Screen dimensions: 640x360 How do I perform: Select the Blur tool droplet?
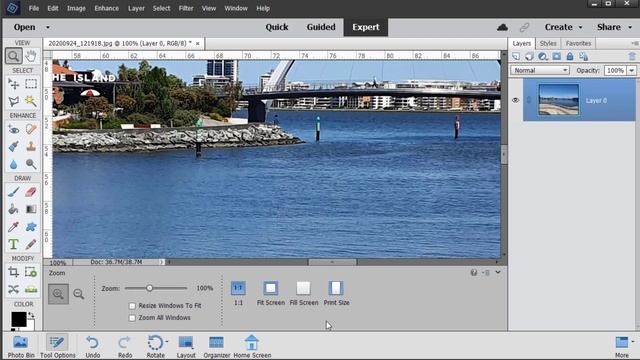tap(13, 164)
